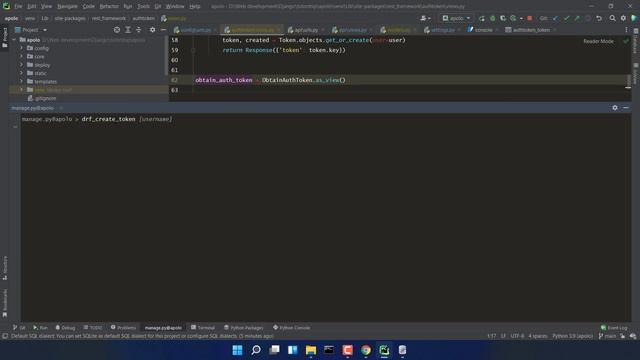This screenshot has width=640, height=360.
Task: Click the Git Push arrow icon
Action: click(577, 18)
